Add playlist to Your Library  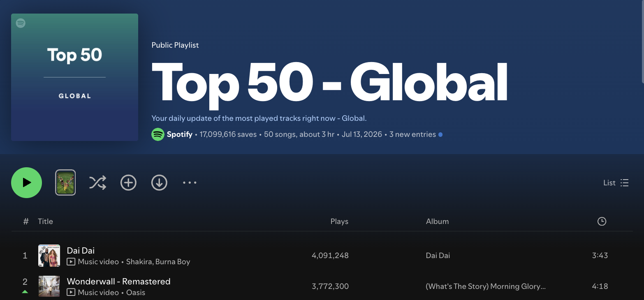[128, 182]
